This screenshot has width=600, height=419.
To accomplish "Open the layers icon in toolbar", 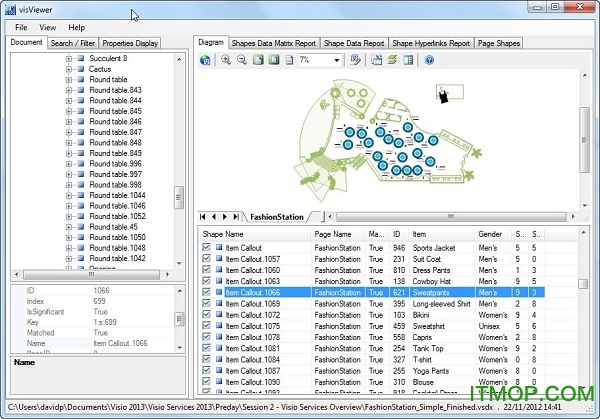I will (392, 60).
